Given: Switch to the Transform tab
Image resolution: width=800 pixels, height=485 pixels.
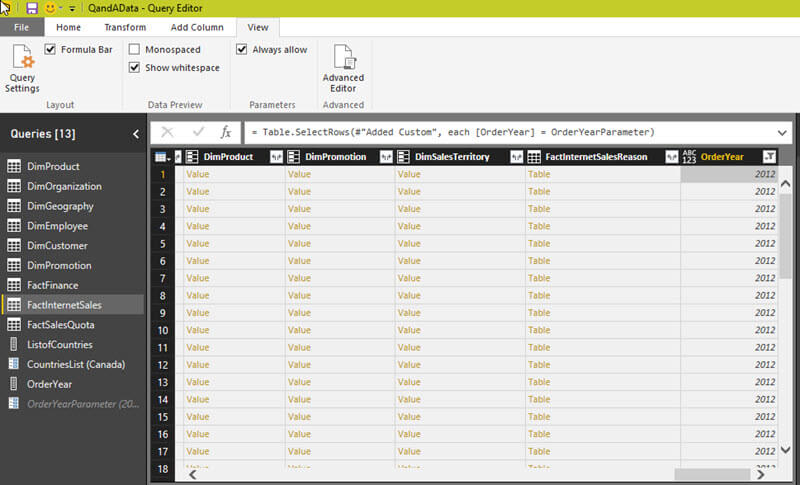Looking at the screenshot, I should 125,28.
